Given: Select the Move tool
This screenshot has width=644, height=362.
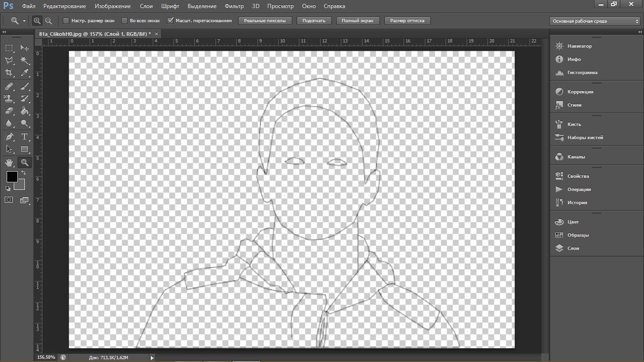Looking at the screenshot, I should coord(25,48).
